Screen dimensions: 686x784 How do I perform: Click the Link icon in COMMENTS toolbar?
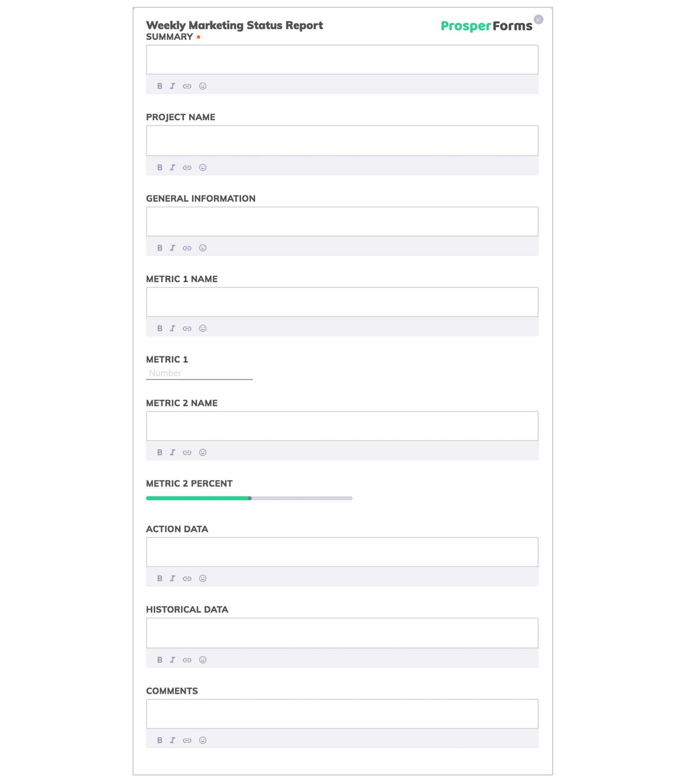coord(187,740)
